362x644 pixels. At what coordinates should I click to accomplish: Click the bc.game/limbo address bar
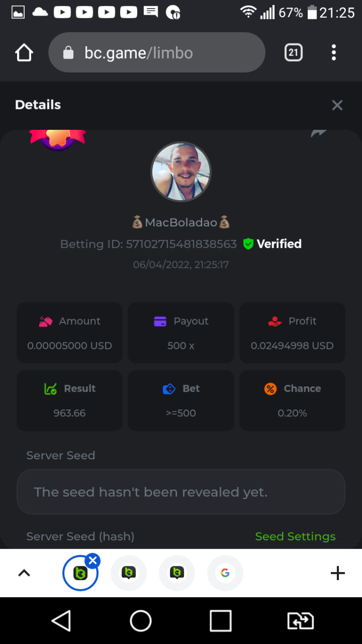point(157,53)
